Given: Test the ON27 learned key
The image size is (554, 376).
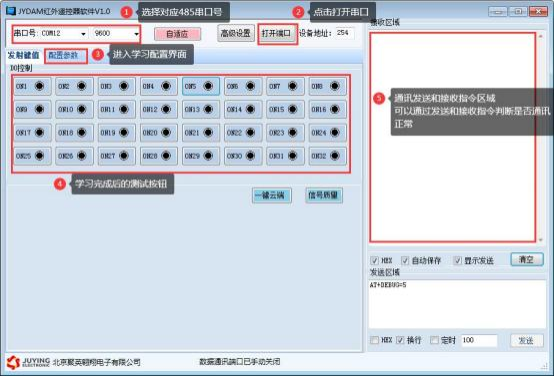Looking at the screenshot, I should (x=116, y=156).
